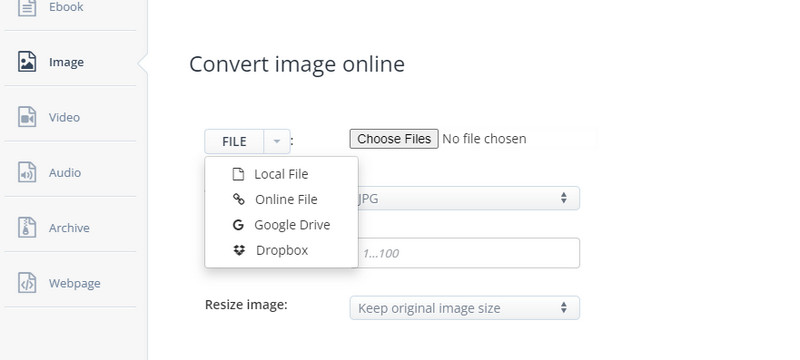
Task: Select the Webpage category icon
Action: pos(27,283)
